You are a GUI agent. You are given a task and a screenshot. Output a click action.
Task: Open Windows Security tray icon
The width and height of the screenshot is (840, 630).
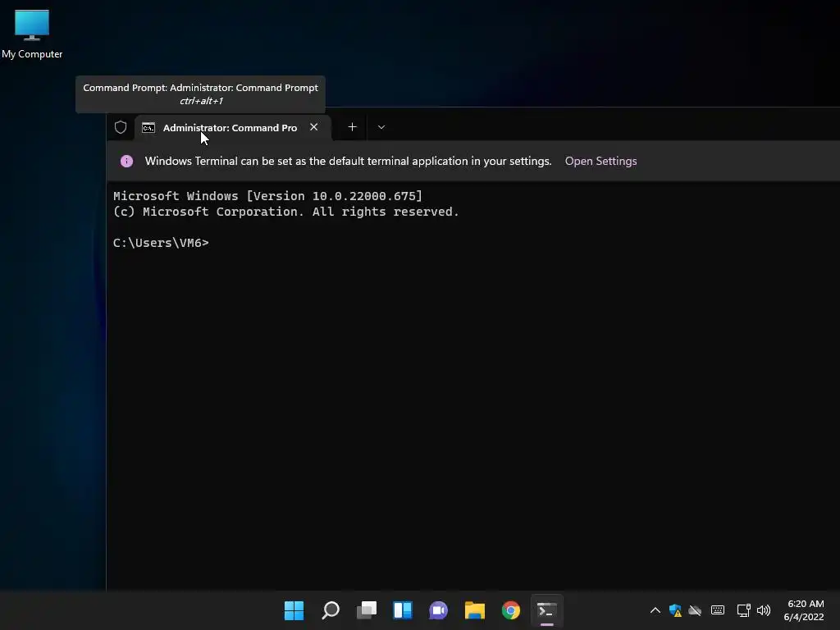tap(675, 610)
